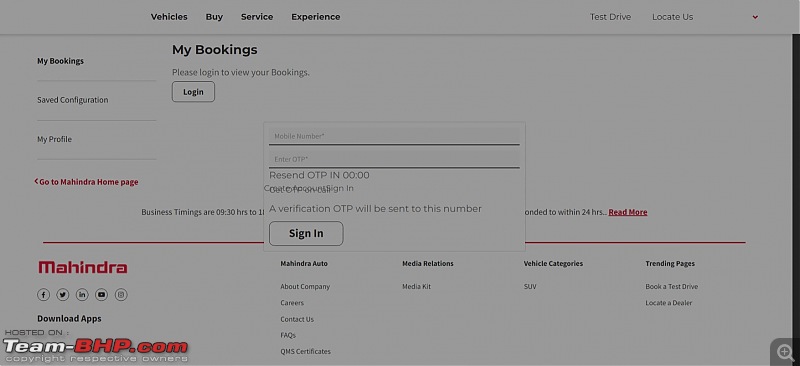Open Media Kit footer link
The height and width of the screenshot is (366, 800).
click(x=416, y=286)
